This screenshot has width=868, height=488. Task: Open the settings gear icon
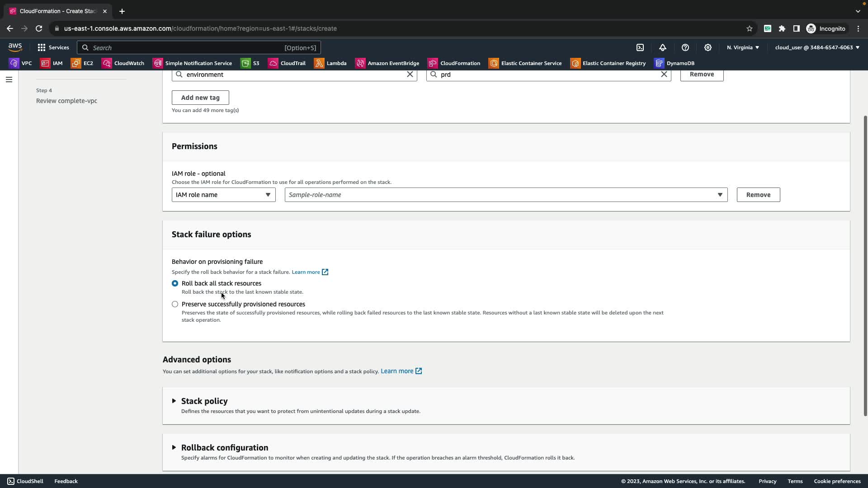[708, 47]
